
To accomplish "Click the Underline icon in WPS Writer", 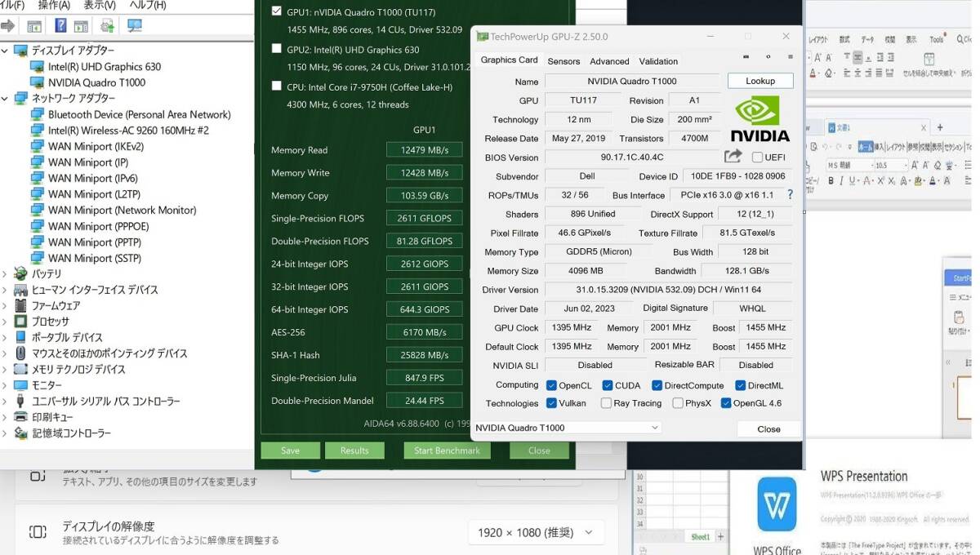I will pyautogui.click(x=852, y=180).
